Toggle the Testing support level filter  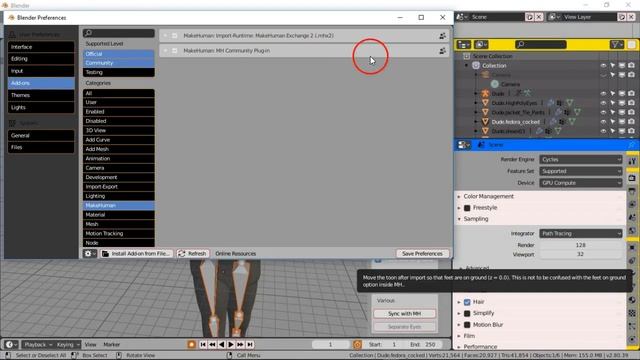[x=119, y=72]
